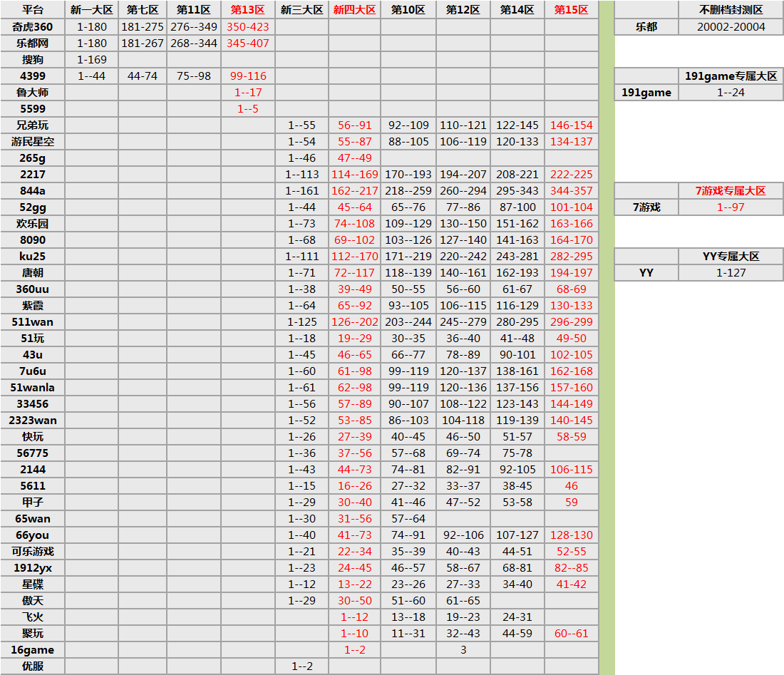Click the cell reading 82--85
Viewport: 784px width, 675px height.
[571, 568]
